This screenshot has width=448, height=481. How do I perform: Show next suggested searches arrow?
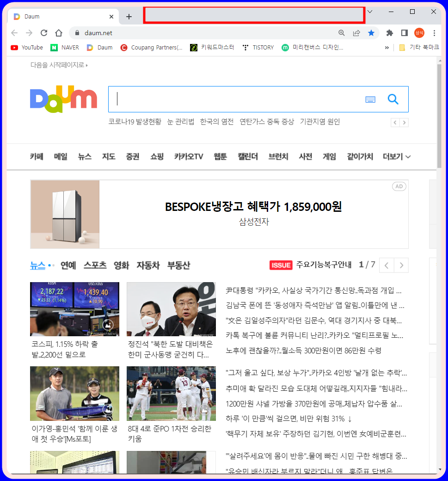click(404, 123)
